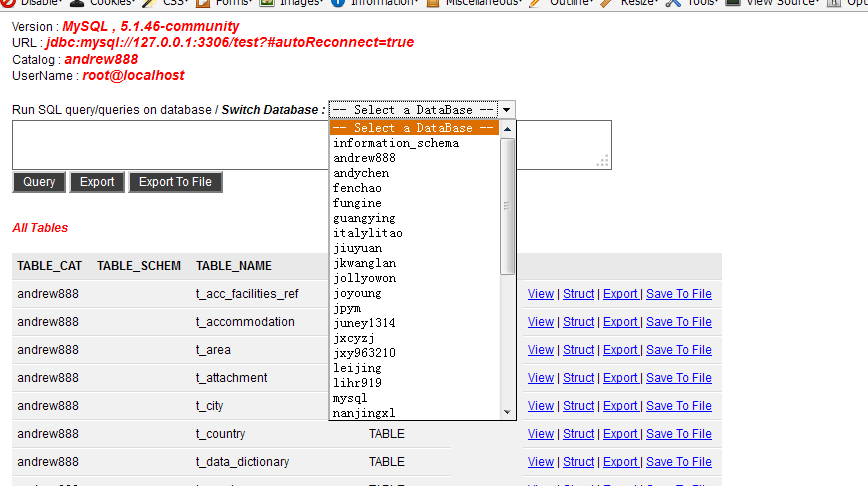868x486 pixels.
Task: Open the Miscellaneous toolbar menu
Action: tap(483, 3)
